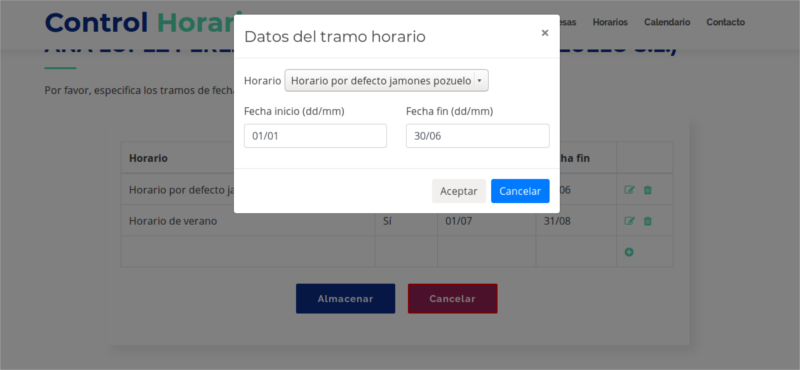Focus the Fecha inicio date field
This screenshot has width=800, height=370.
point(315,136)
